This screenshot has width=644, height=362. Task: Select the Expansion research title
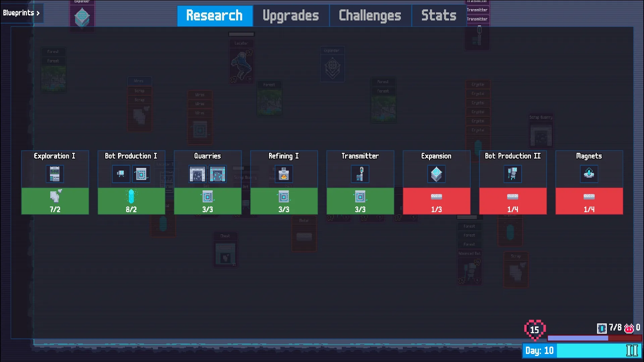coord(436,156)
